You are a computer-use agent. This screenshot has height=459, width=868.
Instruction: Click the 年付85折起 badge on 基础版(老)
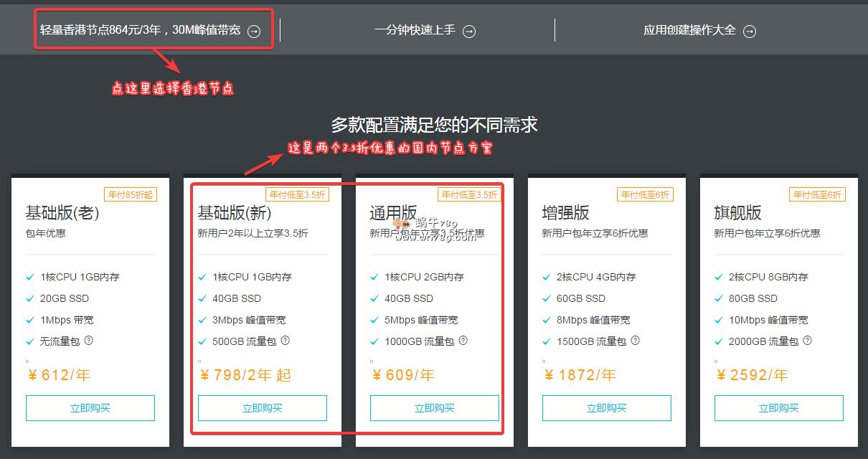coord(130,194)
